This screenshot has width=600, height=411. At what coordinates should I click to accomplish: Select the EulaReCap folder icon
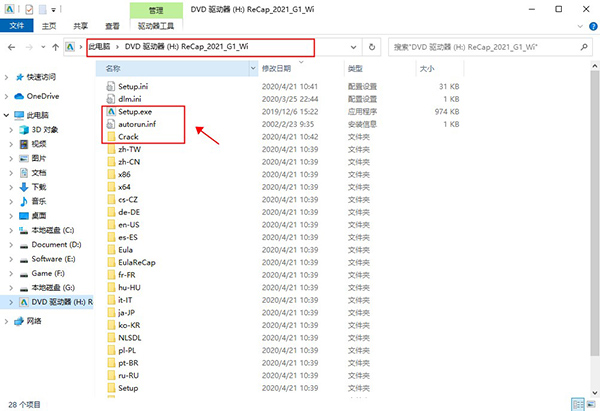pyautogui.click(x=111, y=263)
